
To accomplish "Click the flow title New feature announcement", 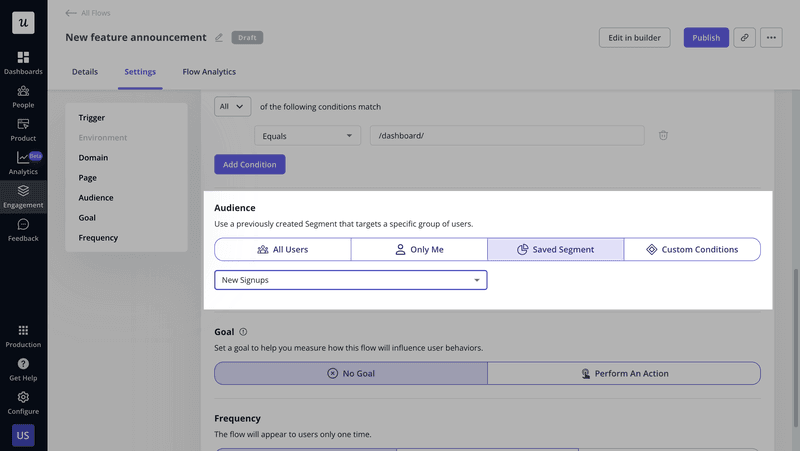I will point(136,37).
